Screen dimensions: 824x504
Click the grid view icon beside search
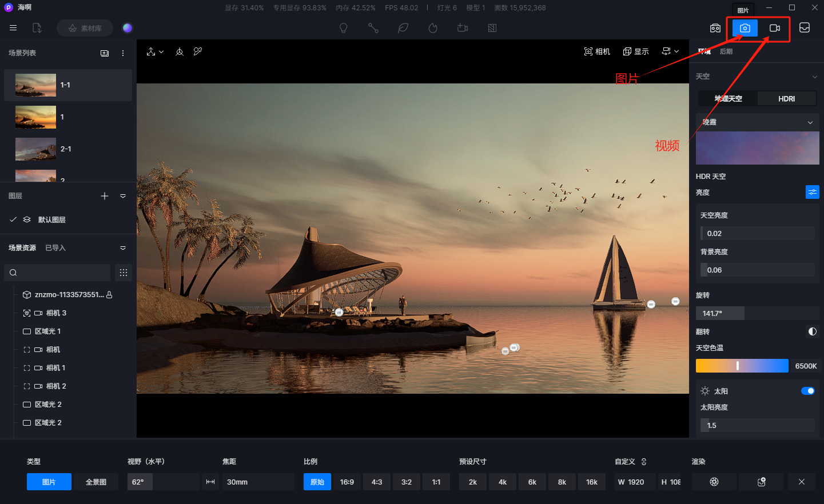[124, 273]
